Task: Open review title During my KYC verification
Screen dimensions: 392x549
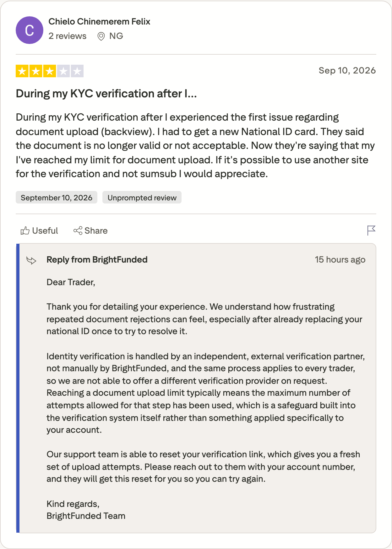Action: (106, 94)
